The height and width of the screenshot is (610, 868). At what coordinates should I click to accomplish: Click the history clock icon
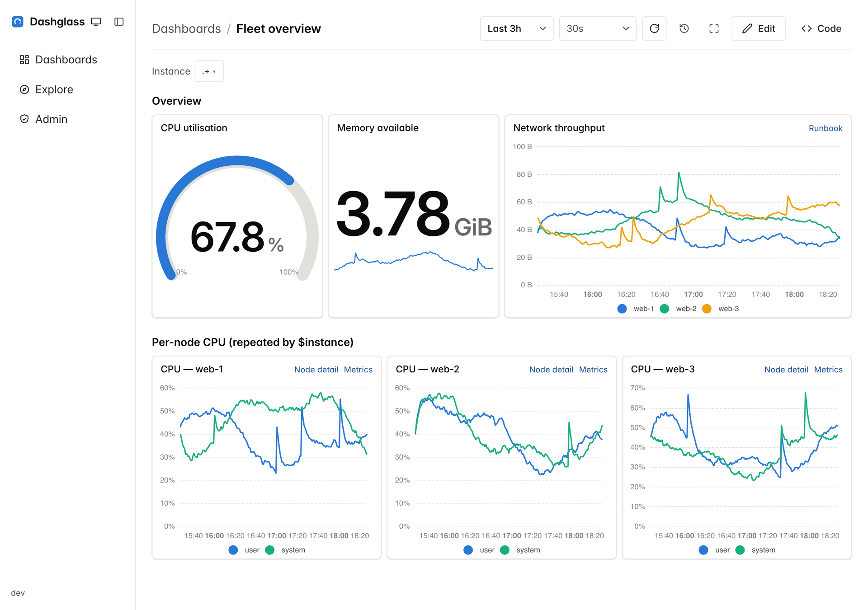pyautogui.click(x=684, y=28)
